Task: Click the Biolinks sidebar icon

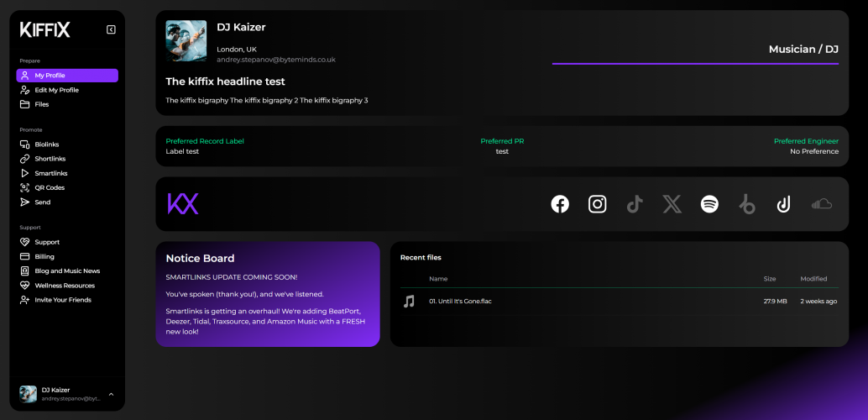Action: point(25,144)
